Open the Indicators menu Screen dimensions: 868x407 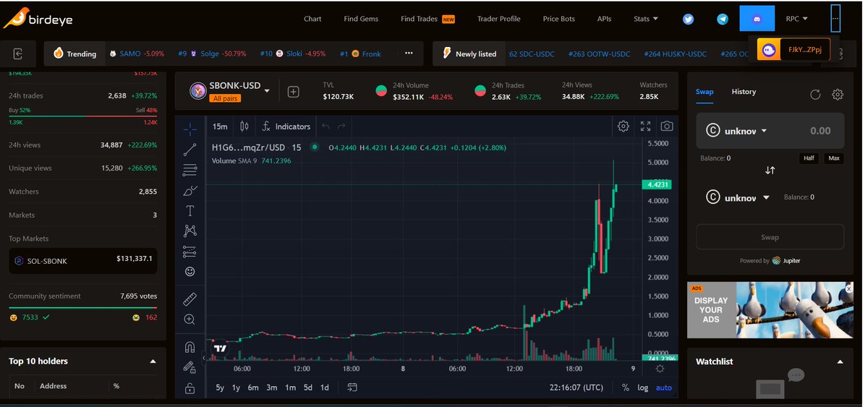[x=286, y=127]
